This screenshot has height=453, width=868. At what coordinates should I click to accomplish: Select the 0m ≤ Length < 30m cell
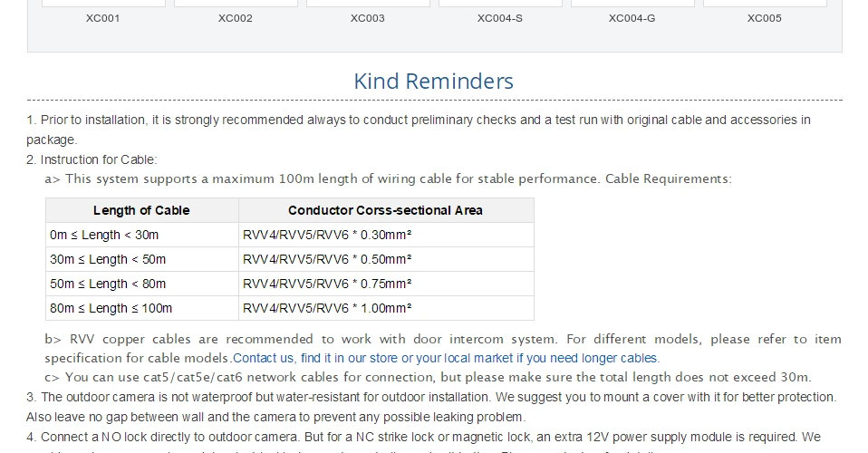pyautogui.click(x=141, y=235)
